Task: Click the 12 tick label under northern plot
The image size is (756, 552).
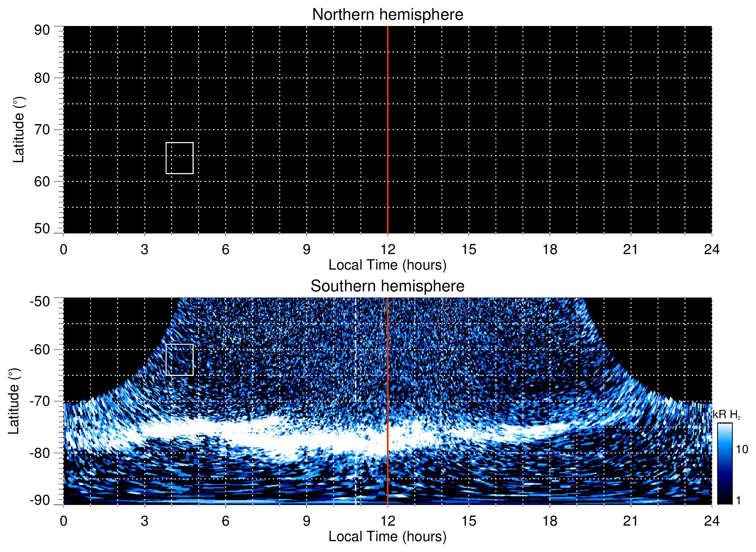Action: click(x=387, y=249)
